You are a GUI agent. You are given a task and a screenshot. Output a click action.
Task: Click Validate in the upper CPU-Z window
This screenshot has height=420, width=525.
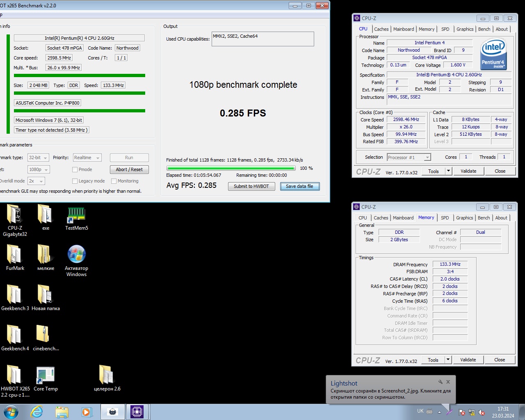tap(468, 171)
